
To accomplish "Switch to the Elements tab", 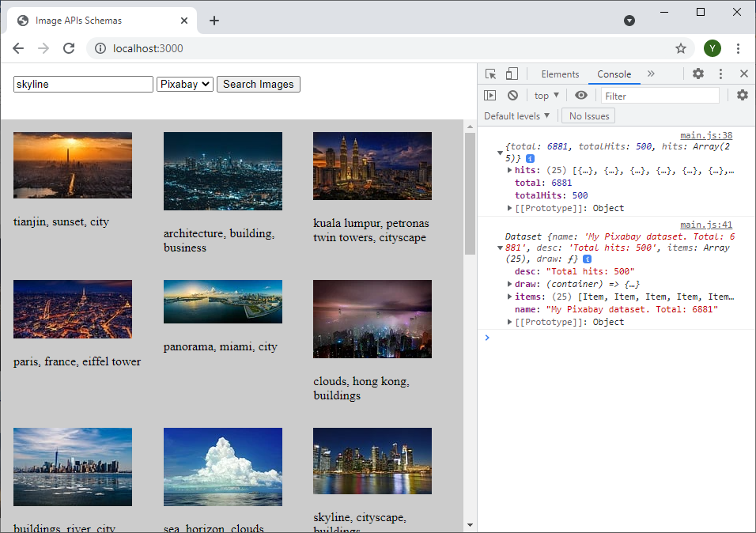I will click(x=560, y=73).
